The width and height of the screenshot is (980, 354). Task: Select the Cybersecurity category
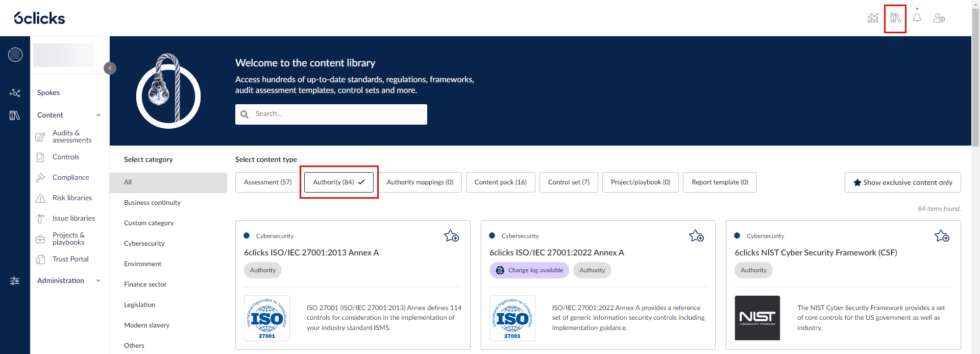[x=144, y=244]
